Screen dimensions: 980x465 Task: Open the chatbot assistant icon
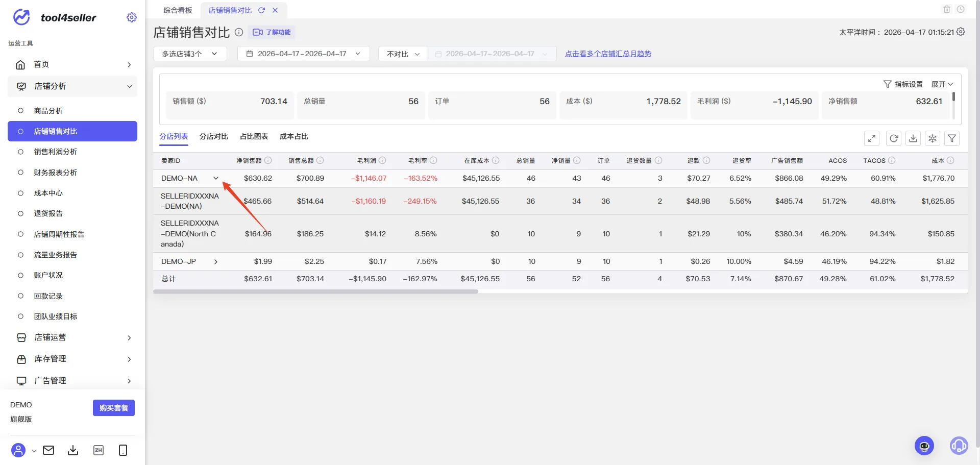pos(924,446)
